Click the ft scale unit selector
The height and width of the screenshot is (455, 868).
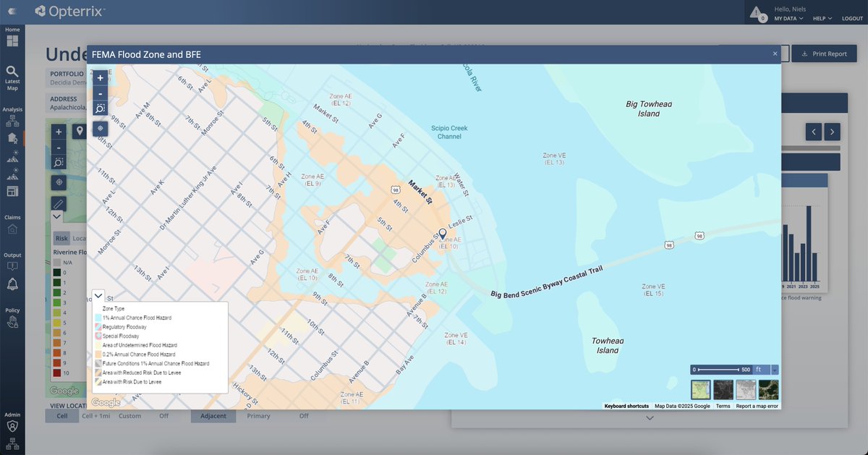762,370
